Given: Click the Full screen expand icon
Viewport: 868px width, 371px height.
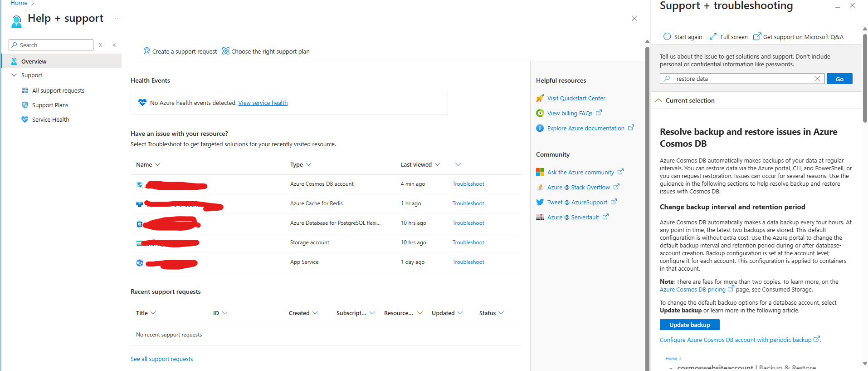Looking at the screenshot, I should tap(713, 36).
